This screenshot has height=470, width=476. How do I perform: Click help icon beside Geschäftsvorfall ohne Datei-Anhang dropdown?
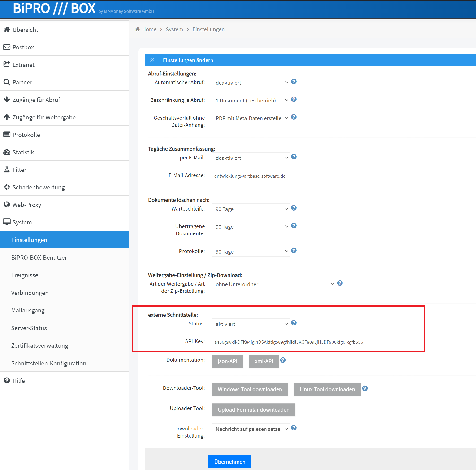point(294,117)
